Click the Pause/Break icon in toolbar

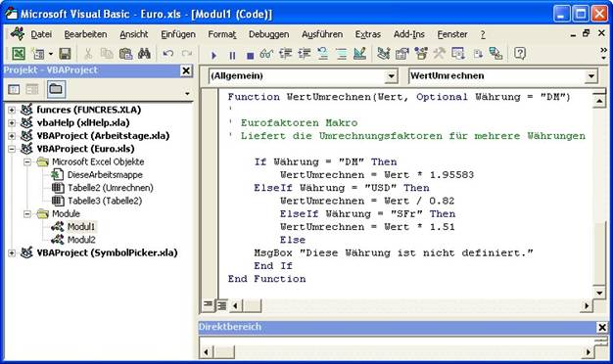point(232,56)
